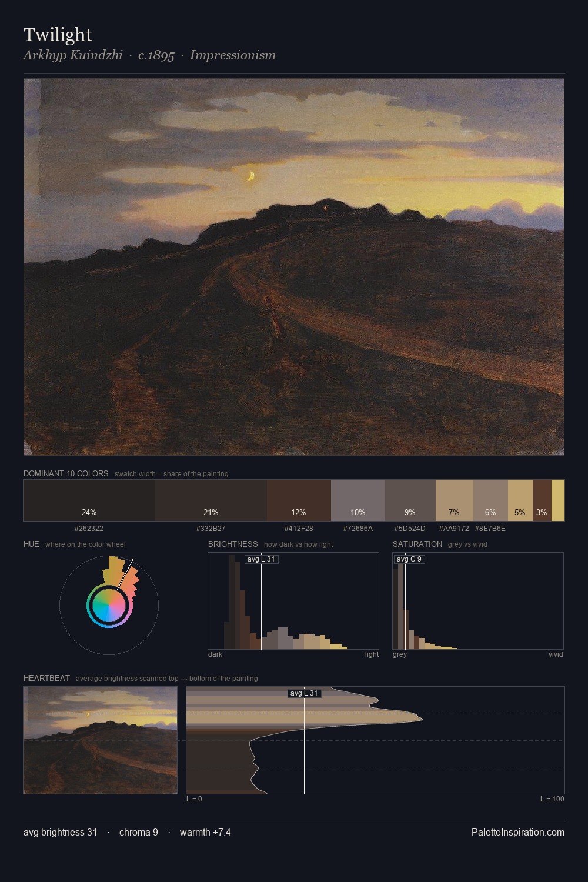588x882 pixels.
Task: Select the Arkhyp Kuindzhi artist name
Action: (x=73, y=55)
